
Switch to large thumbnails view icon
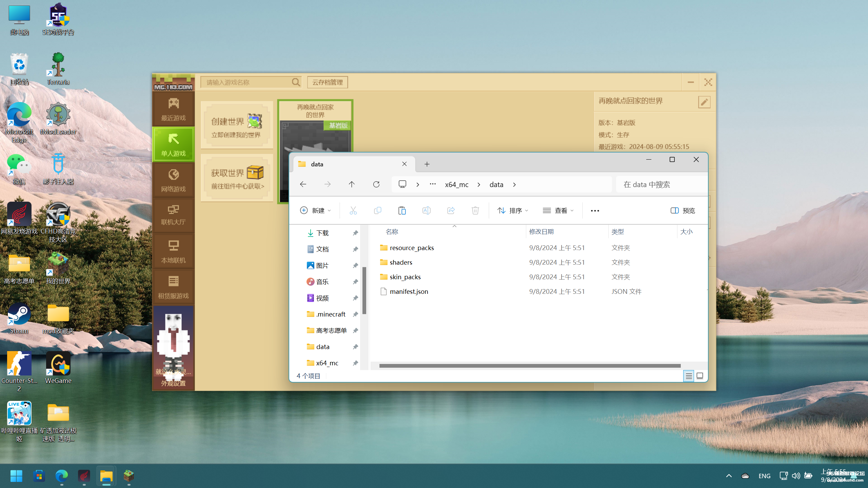pyautogui.click(x=700, y=376)
